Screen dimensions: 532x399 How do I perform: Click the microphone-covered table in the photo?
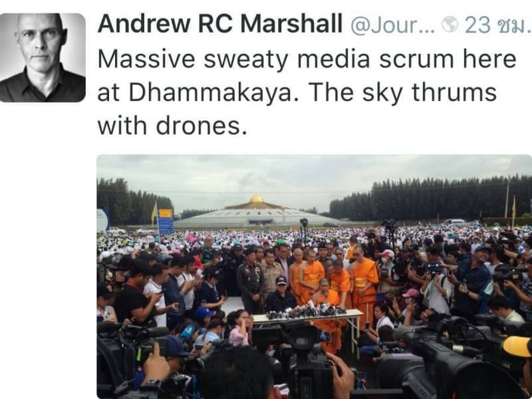pyautogui.click(x=307, y=314)
